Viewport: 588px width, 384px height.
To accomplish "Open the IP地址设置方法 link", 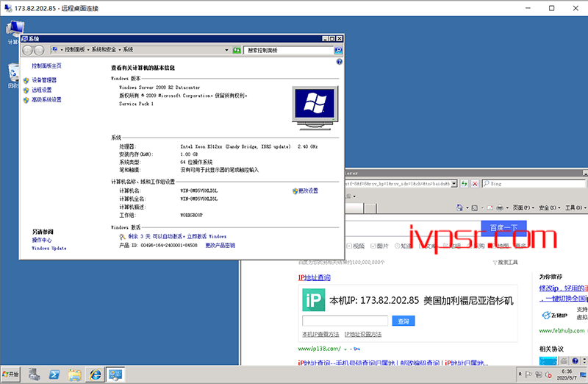I will 363,334.
